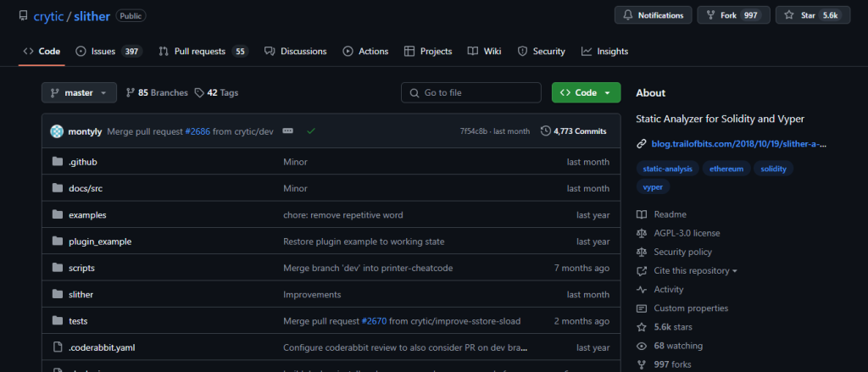Click the Notifications bell icon
868x372 pixels.
point(628,15)
